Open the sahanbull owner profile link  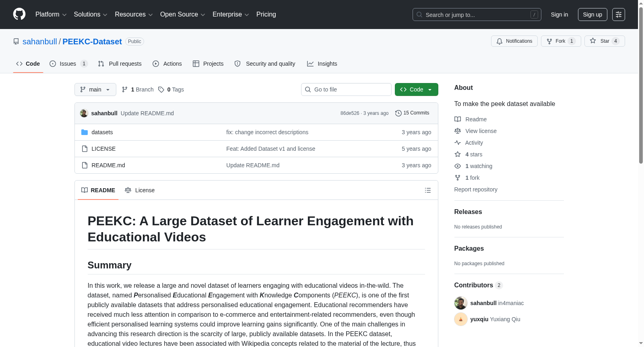[40, 42]
